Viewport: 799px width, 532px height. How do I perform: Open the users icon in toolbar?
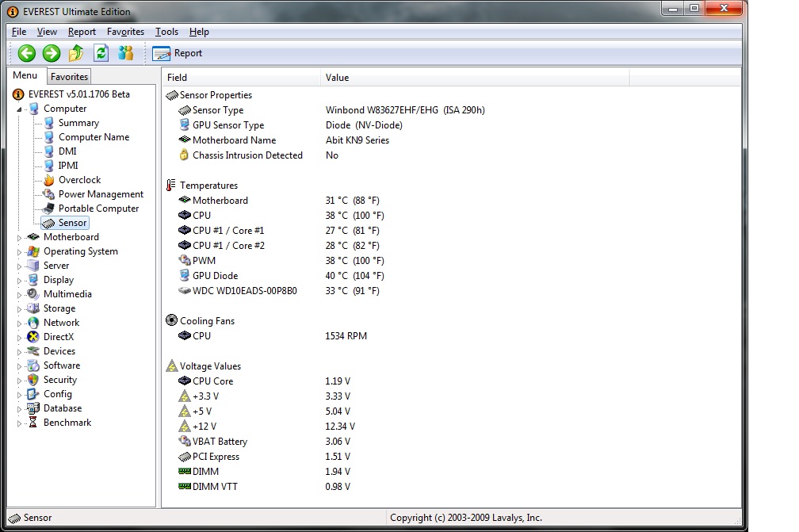tap(125, 53)
